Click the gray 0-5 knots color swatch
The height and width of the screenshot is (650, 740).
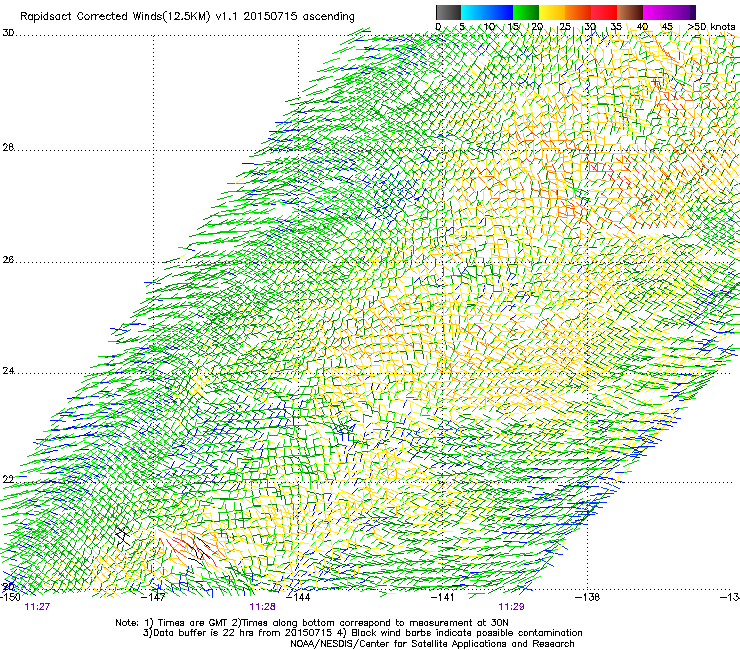(x=448, y=12)
